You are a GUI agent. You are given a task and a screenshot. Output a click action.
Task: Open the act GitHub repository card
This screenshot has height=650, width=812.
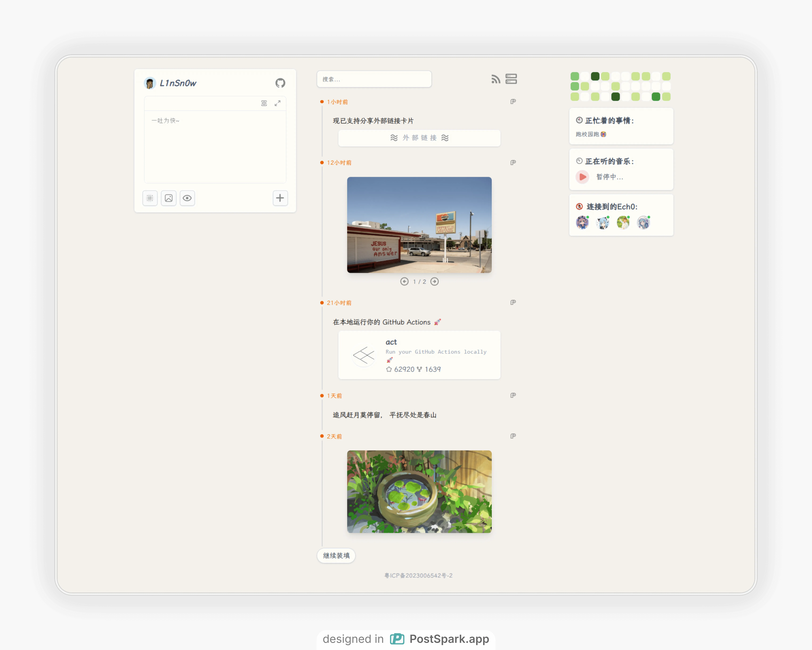tap(419, 355)
